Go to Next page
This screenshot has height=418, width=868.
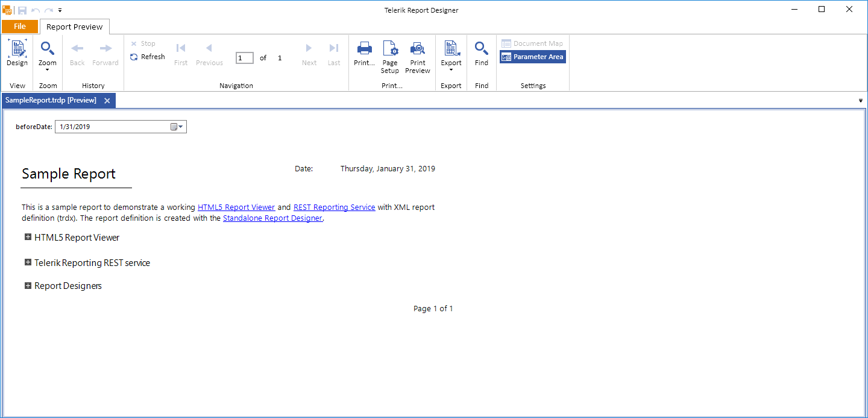point(309,54)
